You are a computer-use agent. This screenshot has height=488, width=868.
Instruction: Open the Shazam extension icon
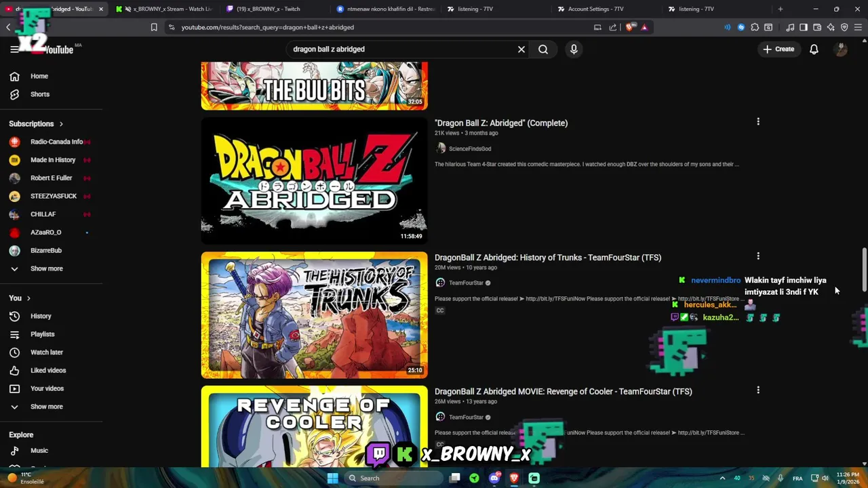(x=741, y=27)
